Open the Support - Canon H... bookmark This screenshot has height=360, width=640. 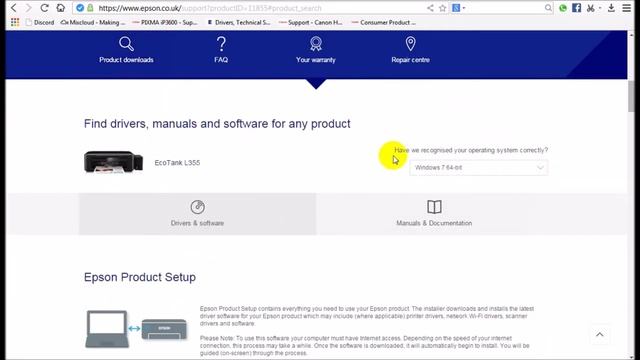tap(311, 22)
